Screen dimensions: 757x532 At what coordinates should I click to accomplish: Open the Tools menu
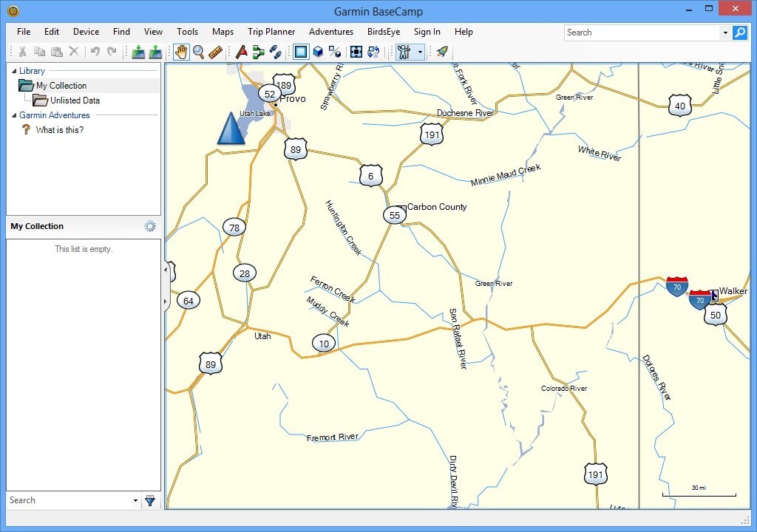187,31
